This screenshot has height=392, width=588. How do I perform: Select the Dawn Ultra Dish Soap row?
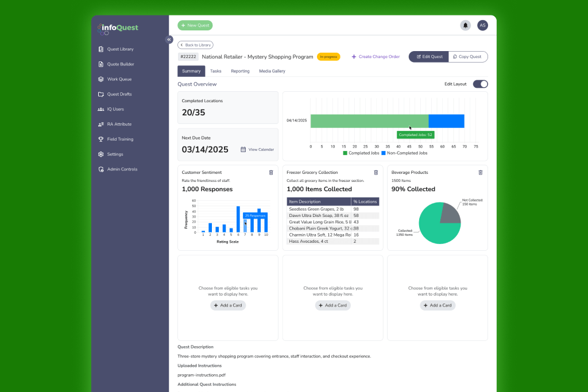(x=333, y=215)
